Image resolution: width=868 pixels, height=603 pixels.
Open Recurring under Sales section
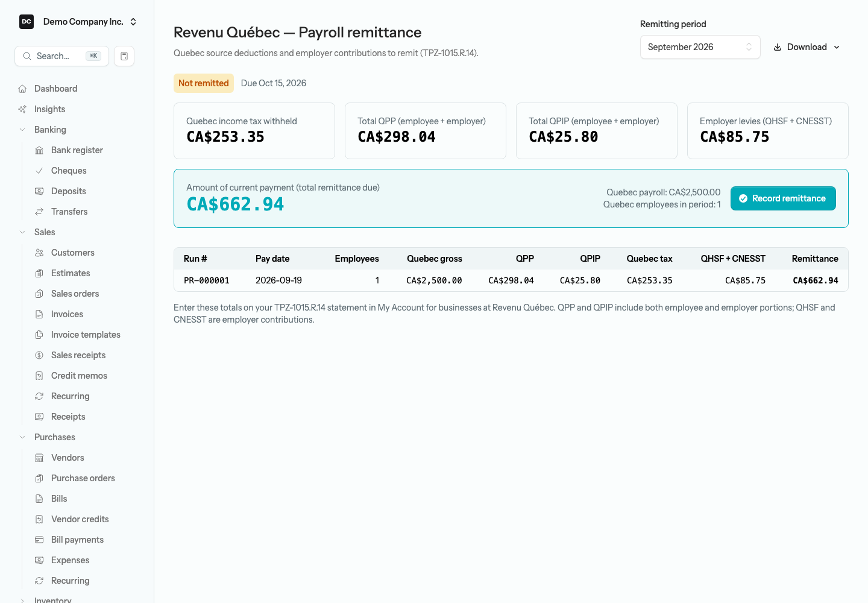[x=70, y=396]
